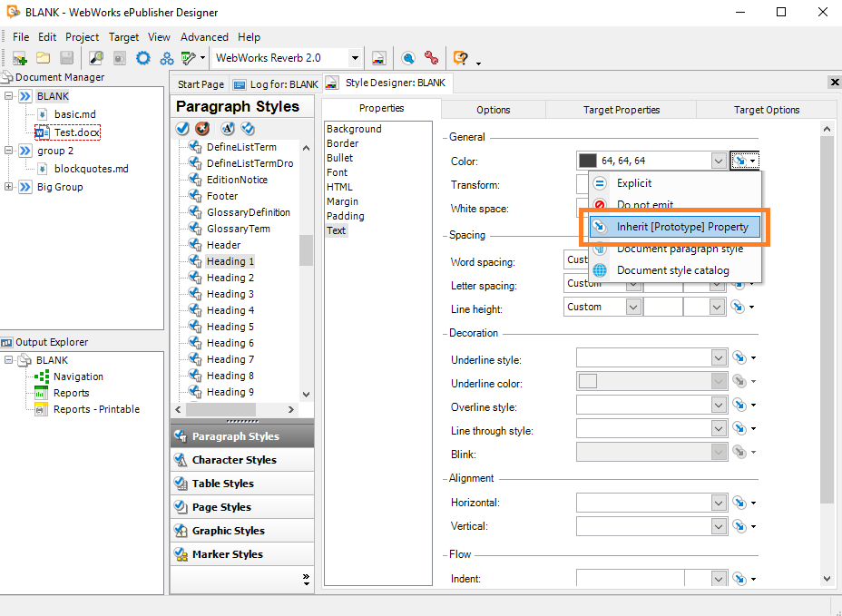Click the blue checkmark icon under Paragraph Styles
Image resolution: width=842 pixels, height=616 pixels.
point(182,128)
